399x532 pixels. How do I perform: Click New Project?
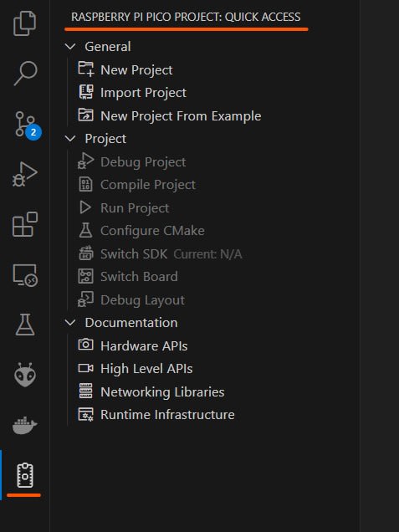click(x=125, y=70)
